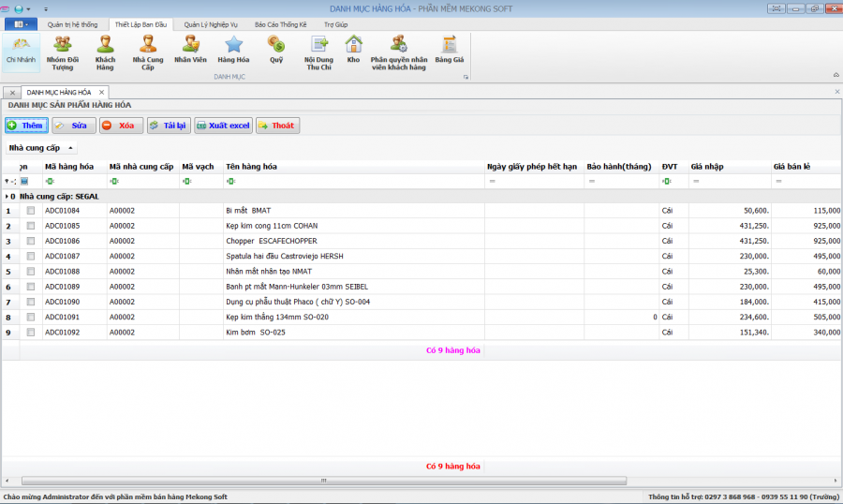
Task: Click the scrollbar left arrow
Action: (x=7, y=481)
